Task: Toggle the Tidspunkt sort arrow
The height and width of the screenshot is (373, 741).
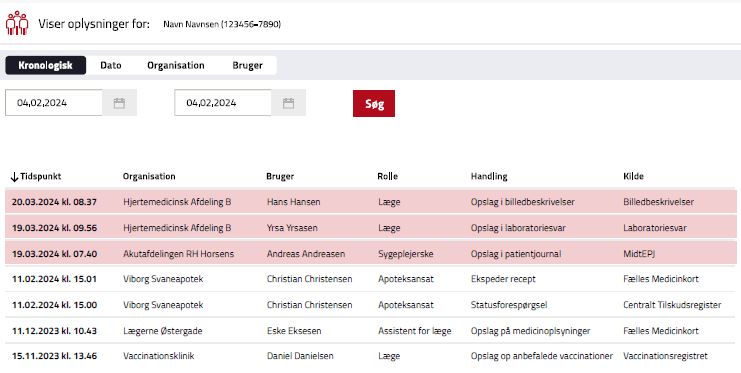Action: point(14,177)
